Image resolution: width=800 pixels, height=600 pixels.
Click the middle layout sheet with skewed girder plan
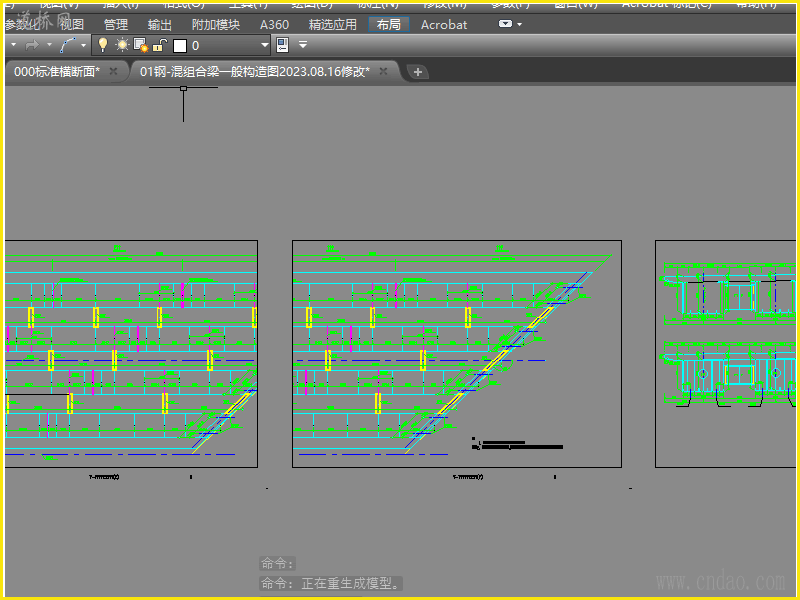pyautogui.click(x=457, y=354)
